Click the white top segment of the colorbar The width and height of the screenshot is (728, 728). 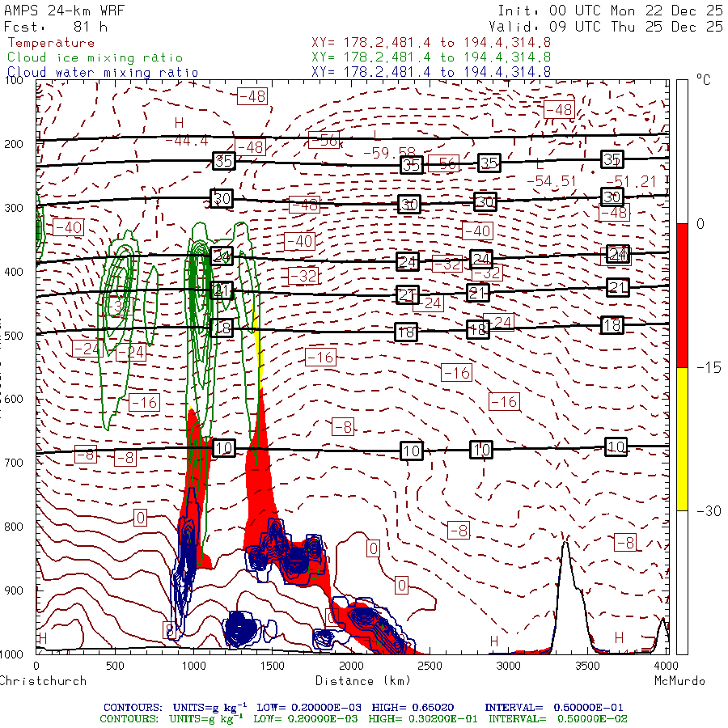coord(682,152)
